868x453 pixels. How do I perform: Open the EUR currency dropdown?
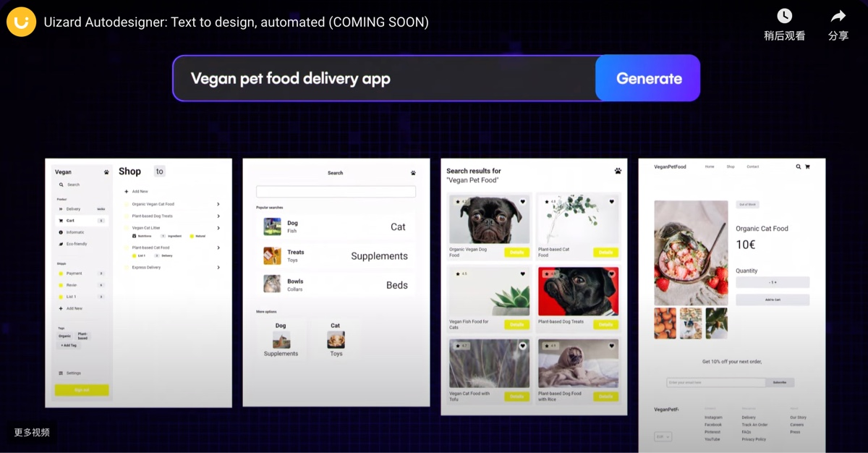click(x=663, y=436)
